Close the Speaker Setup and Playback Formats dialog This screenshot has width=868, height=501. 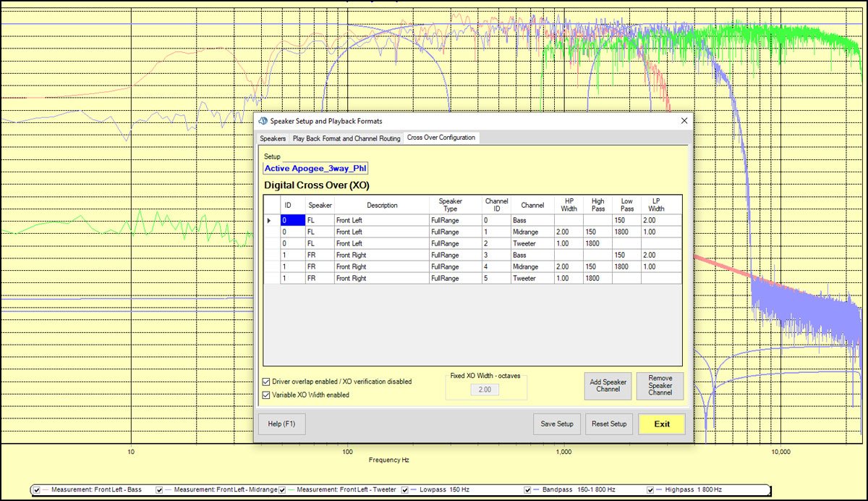684,121
